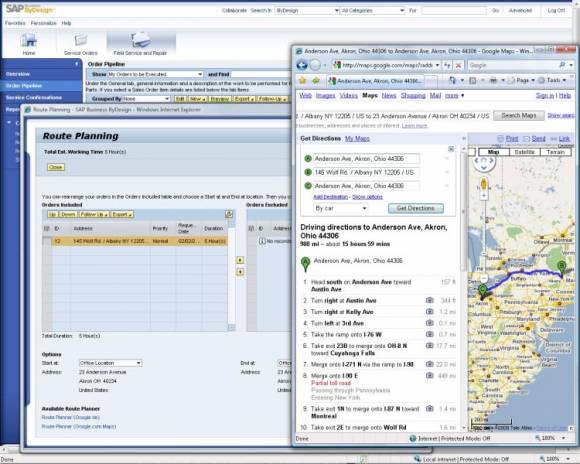
Task: Select Order Pipeline in the SAP sidebar
Action: [42, 86]
